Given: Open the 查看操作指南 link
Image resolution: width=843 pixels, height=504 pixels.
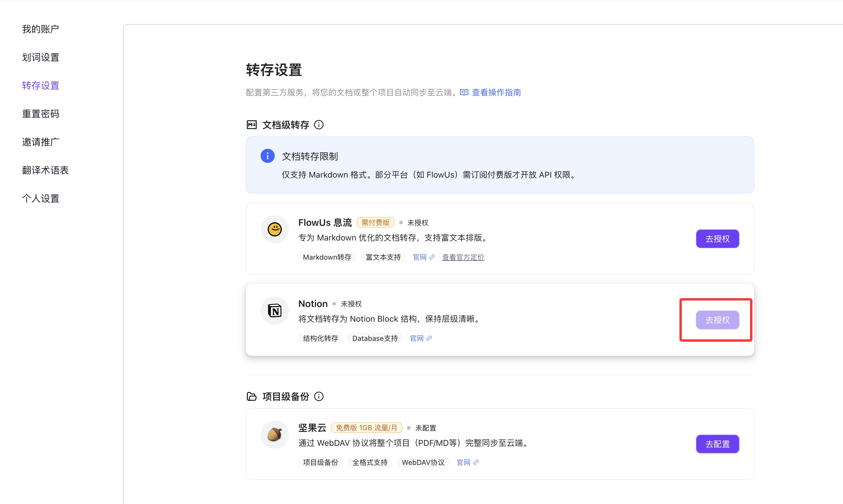Looking at the screenshot, I should (496, 92).
